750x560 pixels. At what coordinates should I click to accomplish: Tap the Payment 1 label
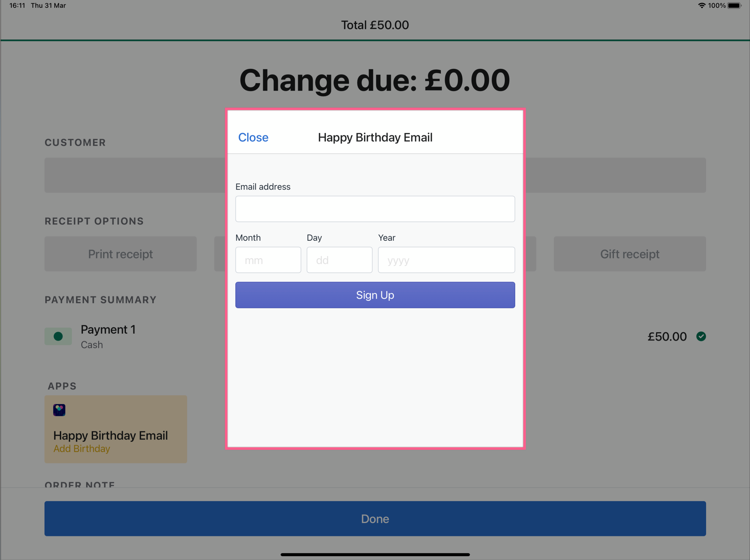coord(108,329)
